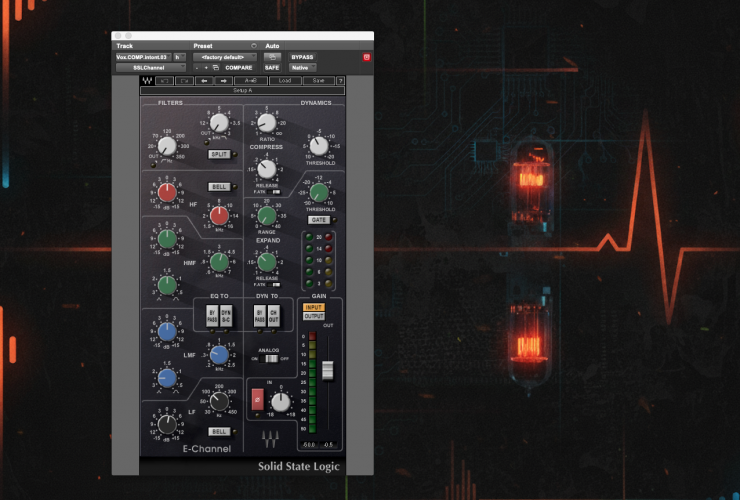Click the Save button in Waves toolbar
Screen dimensions: 740x500
(319, 81)
